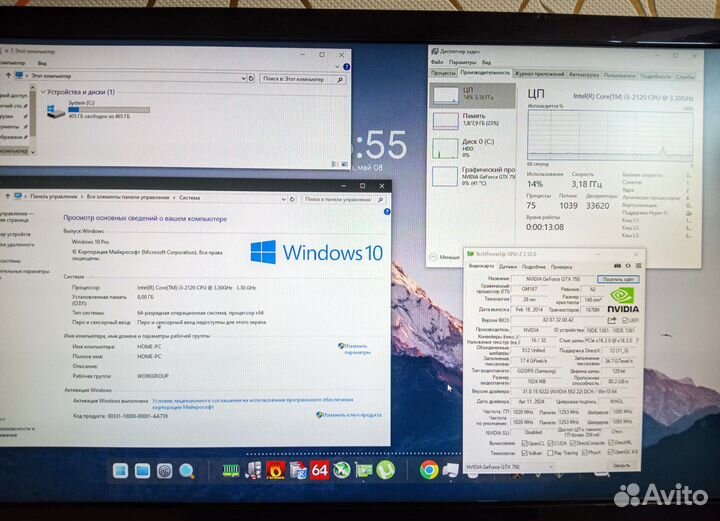Screen dimensions: 720x521
Task: Open the 'Журнал приложений' tab
Action: [539, 74]
